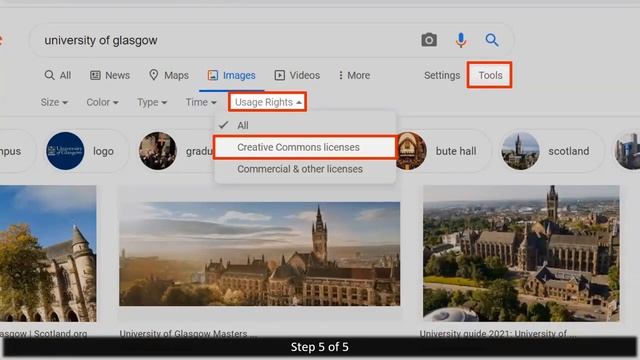Open Settings
This screenshot has width=640, height=360.
(442, 75)
